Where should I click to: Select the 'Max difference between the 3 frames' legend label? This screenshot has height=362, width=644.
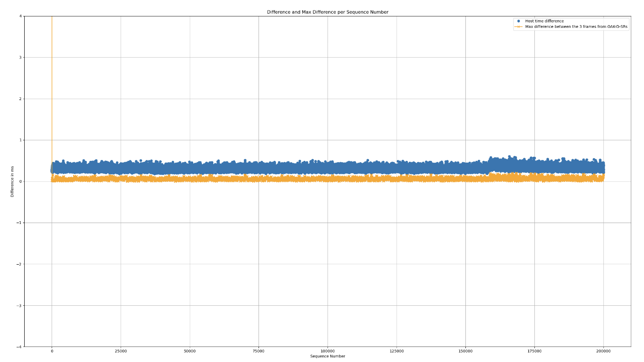(576, 27)
